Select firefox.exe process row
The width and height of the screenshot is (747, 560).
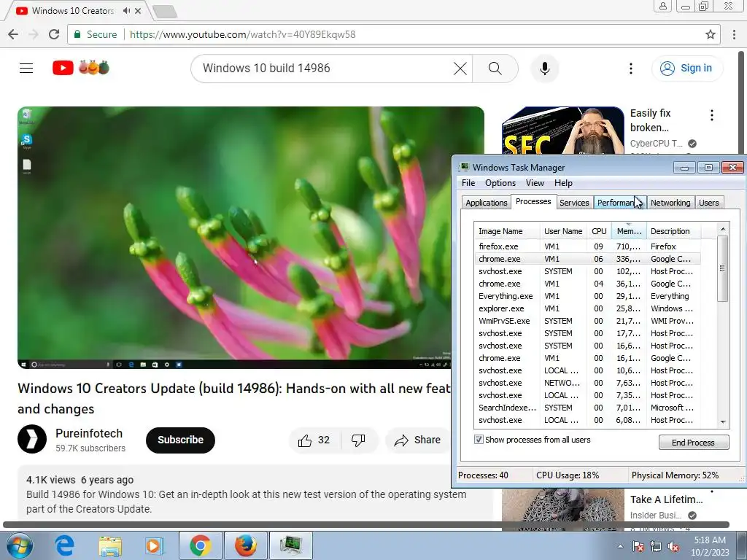coord(587,246)
